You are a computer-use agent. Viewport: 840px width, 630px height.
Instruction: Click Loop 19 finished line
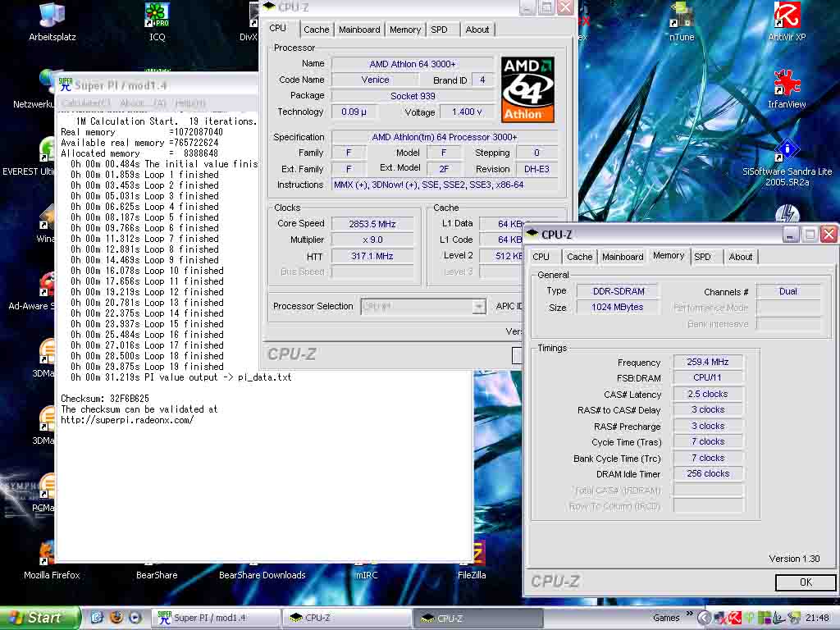(147, 367)
